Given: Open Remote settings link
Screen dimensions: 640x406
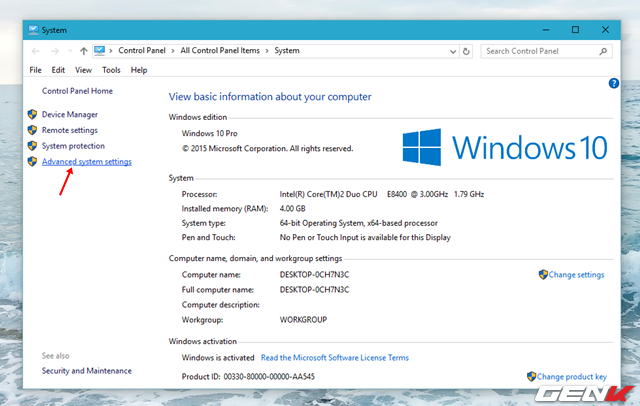Looking at the screenshot, I should [x=69, y=130].
